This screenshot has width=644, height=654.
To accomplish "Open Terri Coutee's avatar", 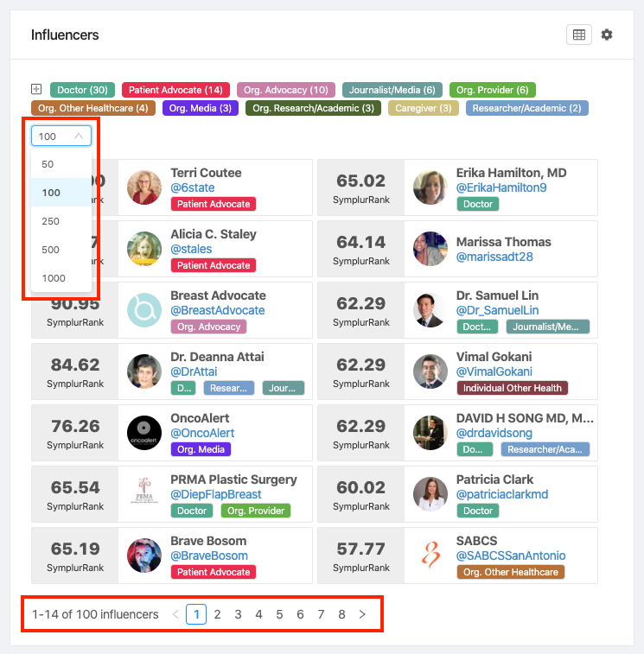I will (144, 187).
